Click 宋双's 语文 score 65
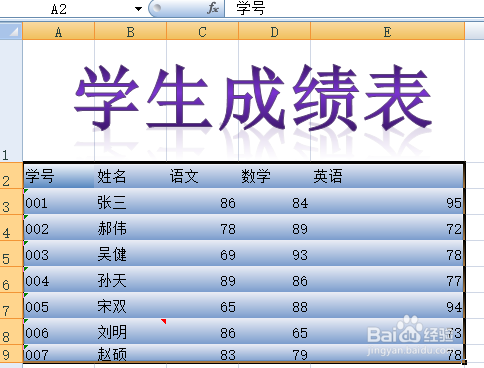 click(x=203, y=306)
